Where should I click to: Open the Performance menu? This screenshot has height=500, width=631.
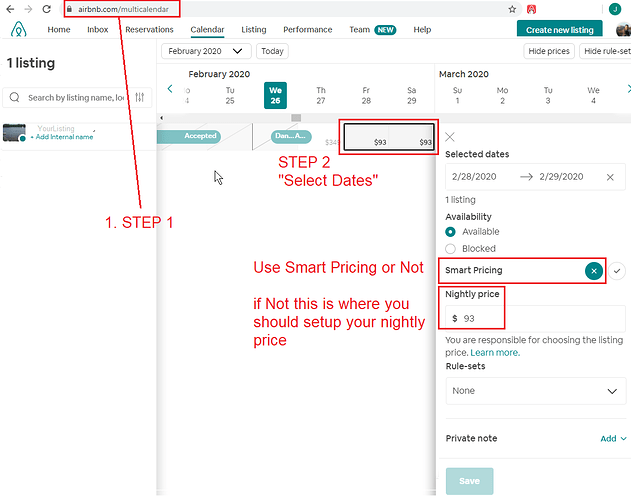pyautogui.click(x=307, y=29)
